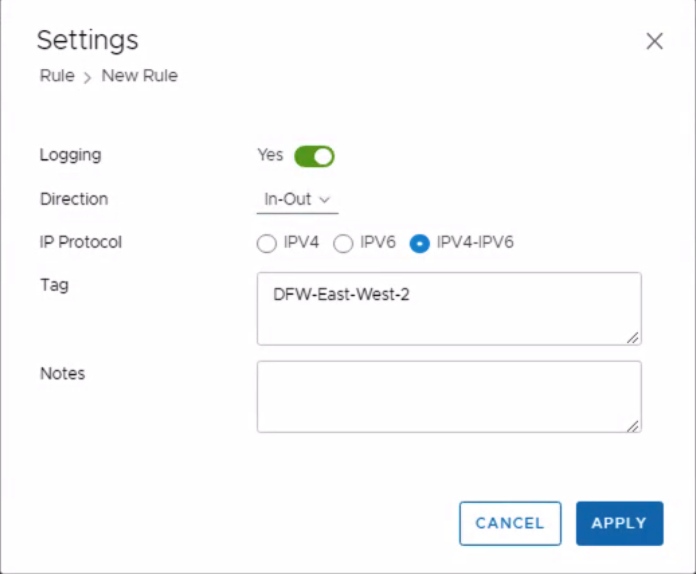Grab the resize handle of the Notes box

(633, 426)
